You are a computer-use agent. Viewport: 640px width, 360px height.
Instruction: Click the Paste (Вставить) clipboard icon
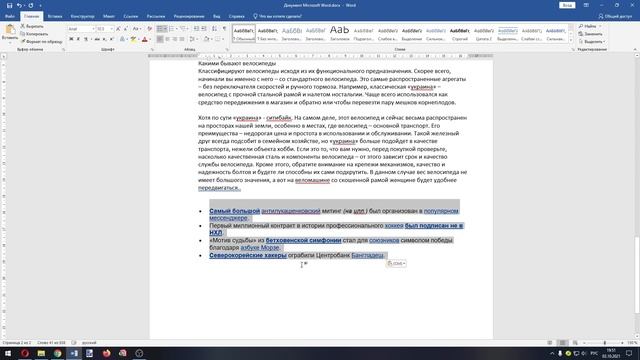(x=10, y=29)
